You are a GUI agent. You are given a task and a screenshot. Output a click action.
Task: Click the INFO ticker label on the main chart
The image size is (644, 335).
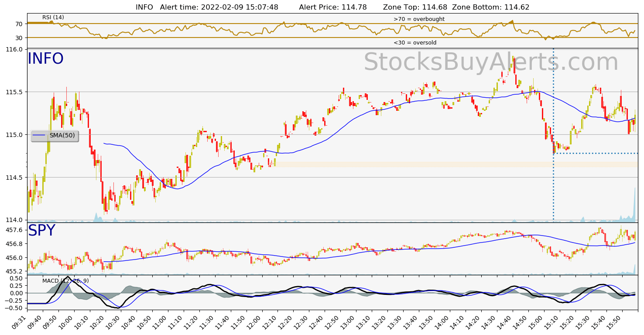[45, 59]
